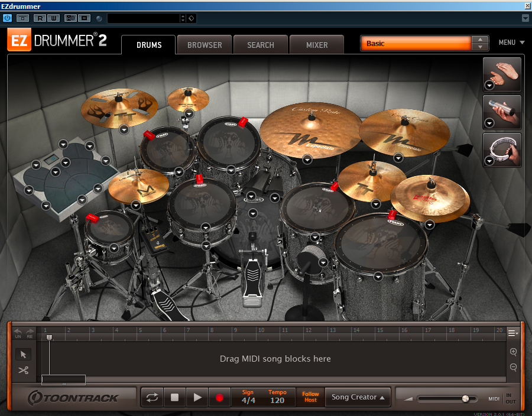Step to previous preset with up arrow
Image resolution: width=532 pixels, height=416 pixels.
pos(480,40)
